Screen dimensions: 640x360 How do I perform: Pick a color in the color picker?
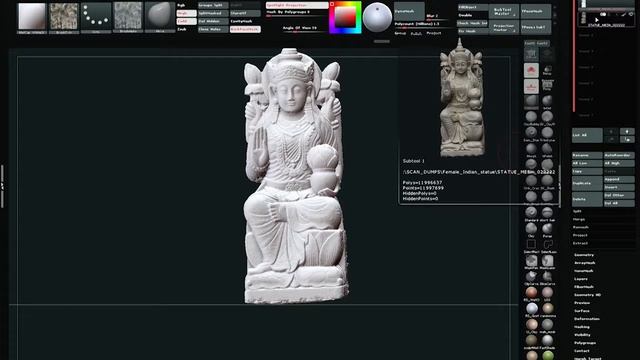[345, 18]
